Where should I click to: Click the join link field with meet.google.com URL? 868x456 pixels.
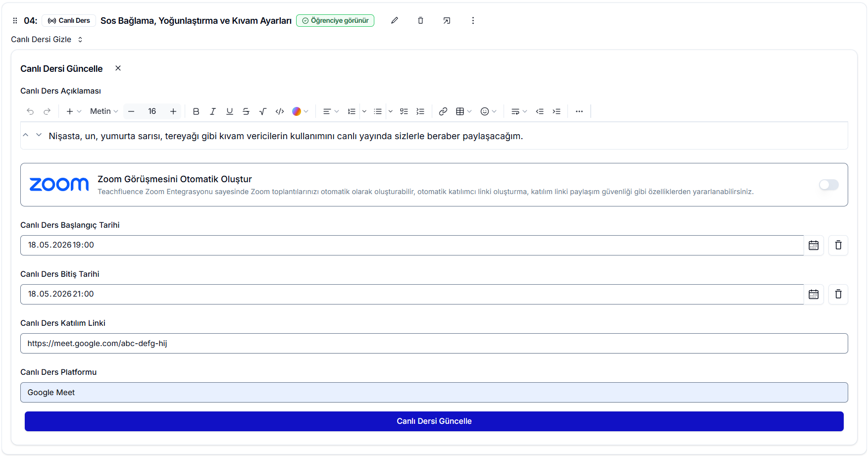pyautogui.click(x=434, y=343)
